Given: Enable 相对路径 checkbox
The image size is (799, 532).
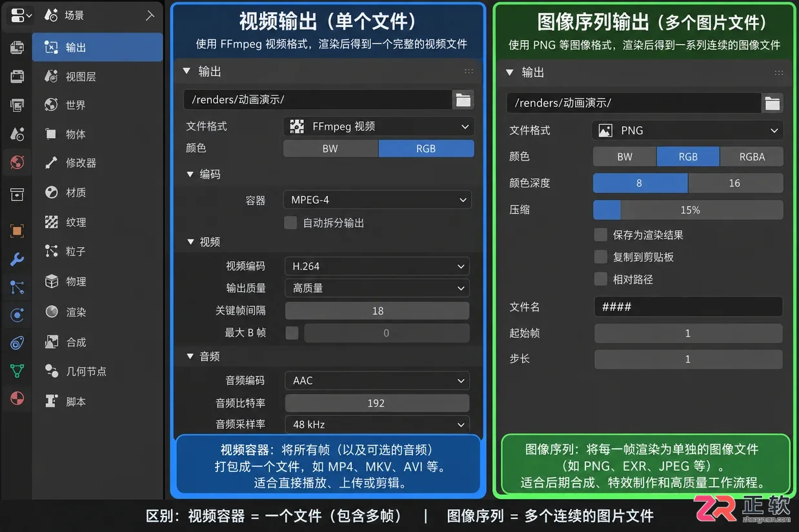Looking at the screenshot, I should click(601, 279).
